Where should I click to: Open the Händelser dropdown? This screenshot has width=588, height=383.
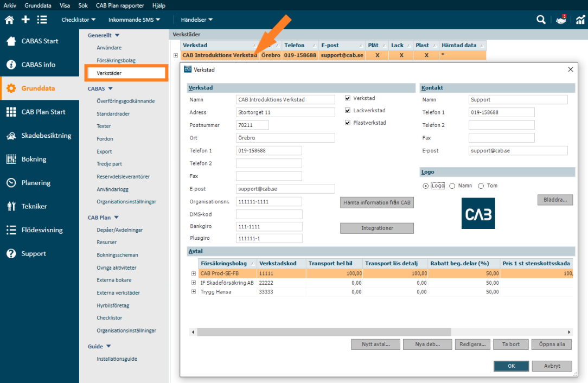[x=196, y=20]
